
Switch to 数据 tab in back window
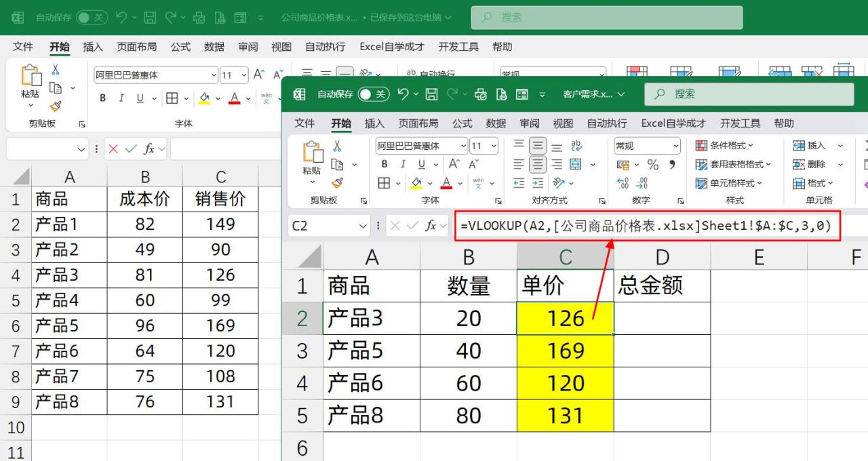pos(214,47)
